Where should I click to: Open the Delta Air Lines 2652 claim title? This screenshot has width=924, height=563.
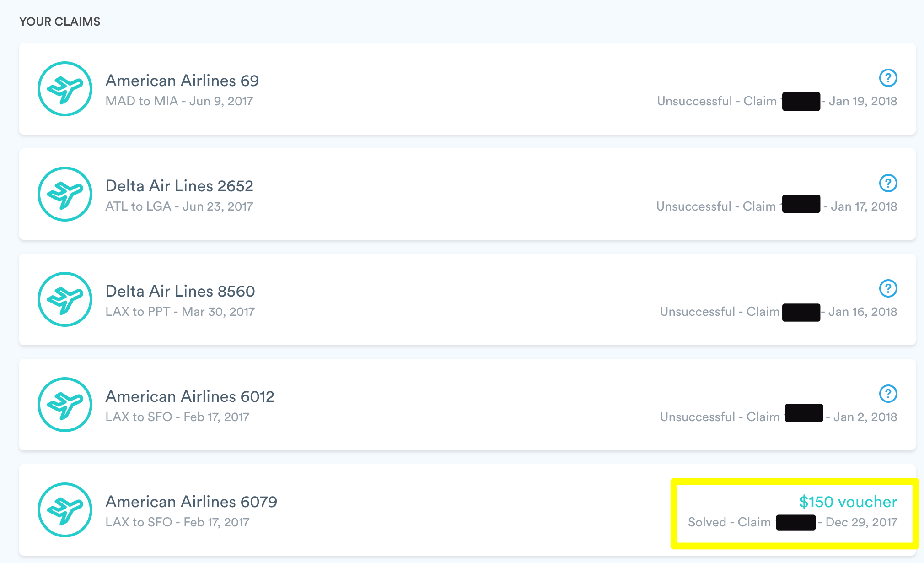(x=179, y=186)
